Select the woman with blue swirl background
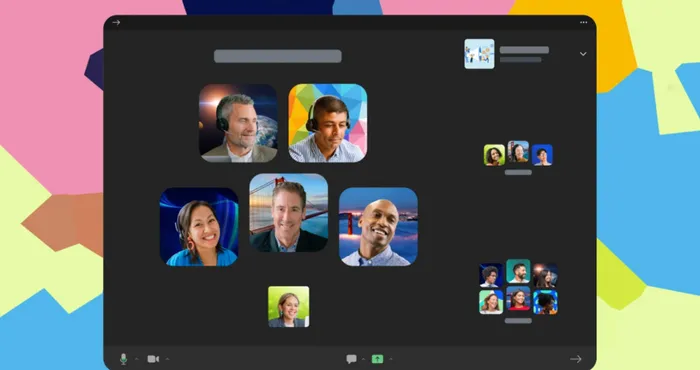The width and height of the screenshot is (700, 370). click(x=199, y=227)
